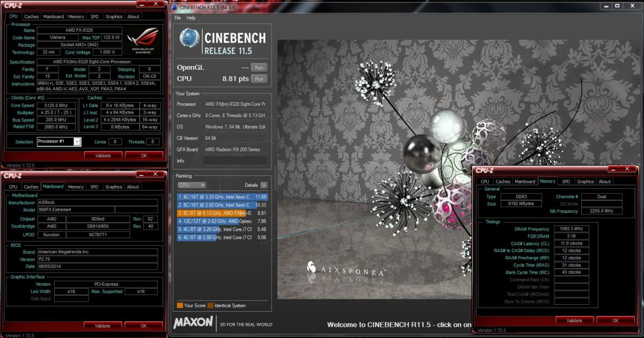Switch to Memory tab in CPU-Z CPU window
This screenshot has width=644, height=338.
click(76, 17)
